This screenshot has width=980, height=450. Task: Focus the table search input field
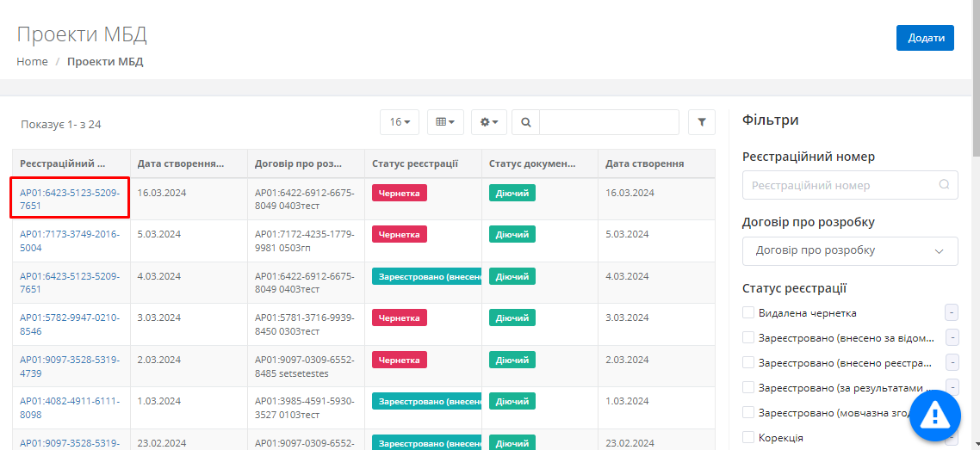[609, 122]
